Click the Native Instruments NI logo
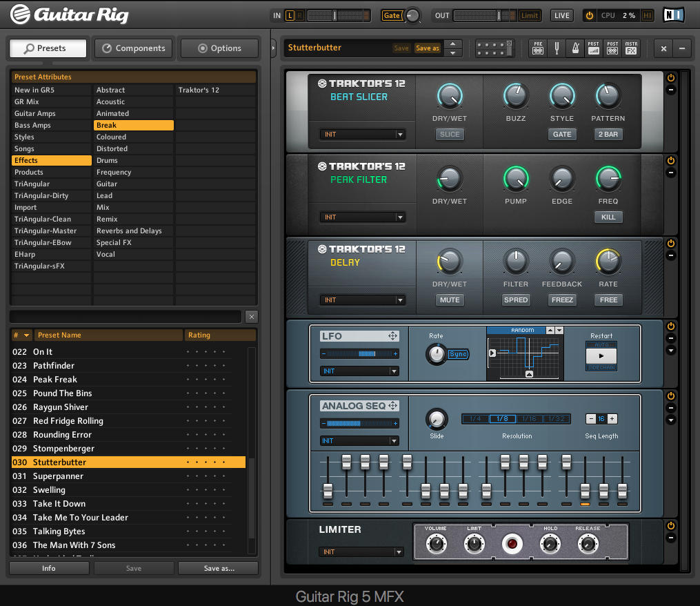This screenshot has width=700, height=606. click(674, 15)
